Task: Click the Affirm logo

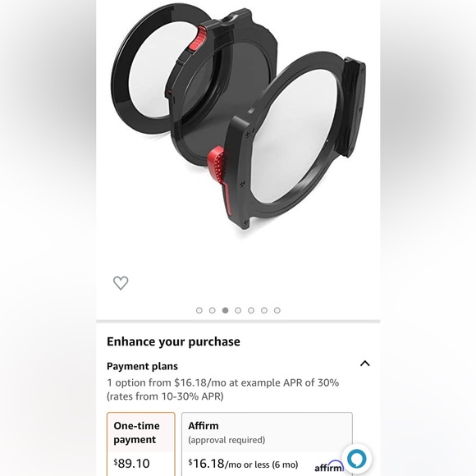Action: tap(329, 467)
